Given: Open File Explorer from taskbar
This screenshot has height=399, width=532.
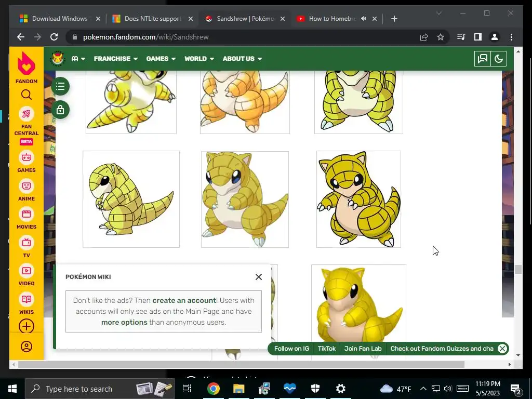Looking at the screenshot, I should [x=239, y=389].
